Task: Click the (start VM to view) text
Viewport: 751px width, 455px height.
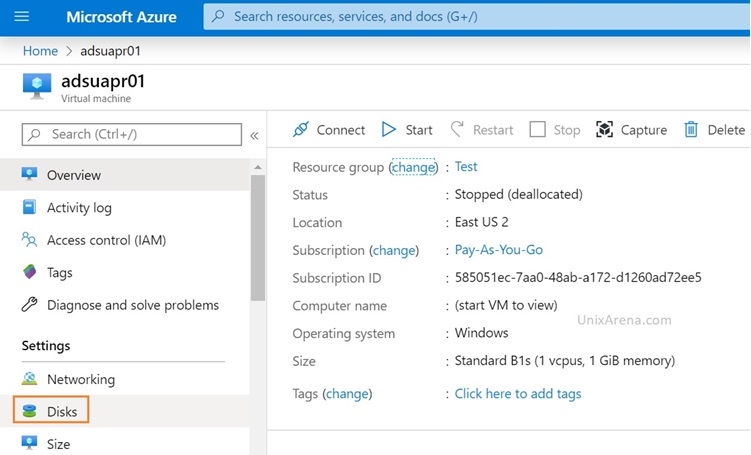Action: pos(506,305)
